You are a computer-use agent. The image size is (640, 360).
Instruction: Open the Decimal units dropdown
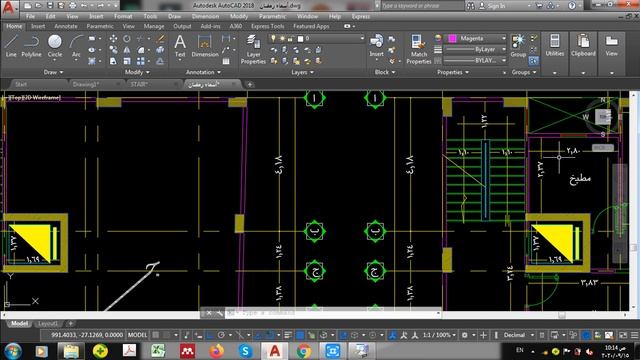pyautogui.click(x=518, y=335)
